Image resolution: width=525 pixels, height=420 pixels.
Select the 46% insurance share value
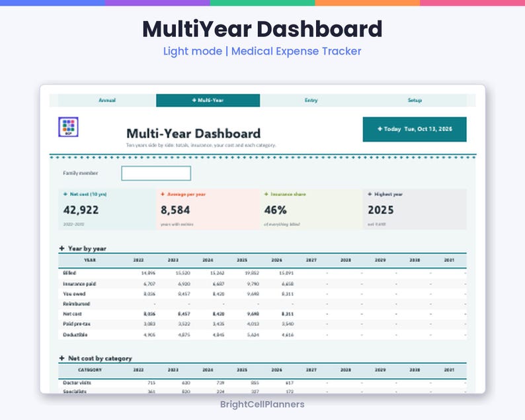275,210
